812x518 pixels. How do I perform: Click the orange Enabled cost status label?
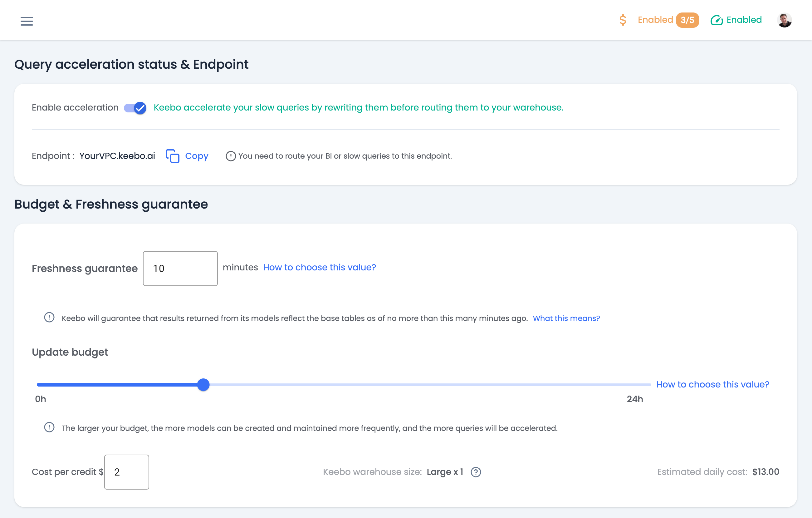click(655, 20)
